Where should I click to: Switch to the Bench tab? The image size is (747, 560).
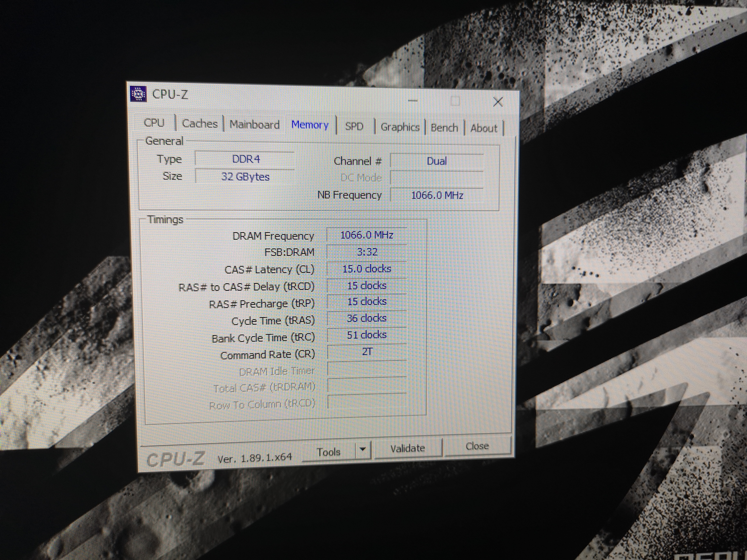coord(444,128)
